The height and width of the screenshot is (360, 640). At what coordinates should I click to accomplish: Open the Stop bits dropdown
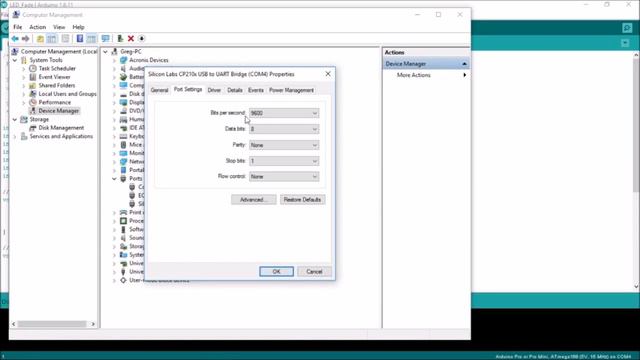pos(284,161)
